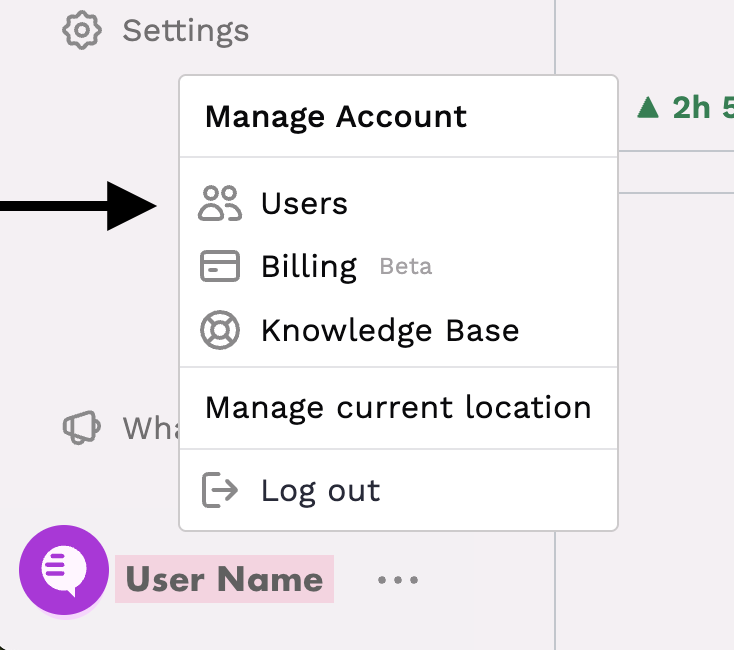734x650 pixels.
Task: Open the Settings text label
Action: [185, 30]
